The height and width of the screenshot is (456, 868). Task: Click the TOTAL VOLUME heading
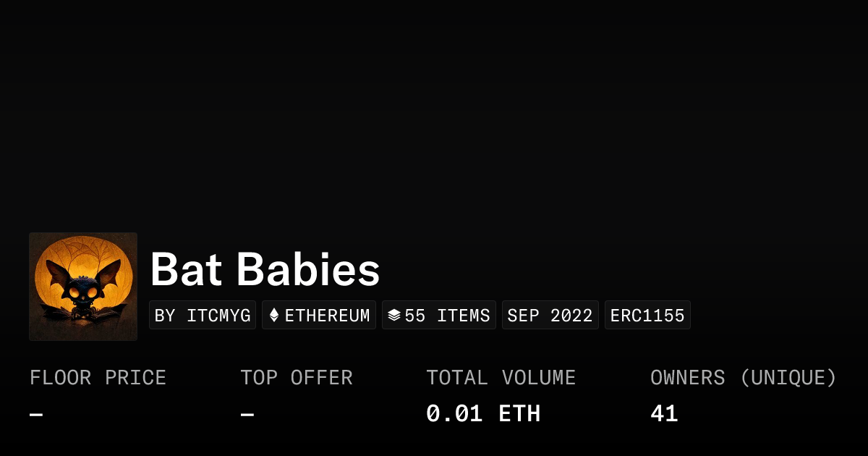click(501, 378)
